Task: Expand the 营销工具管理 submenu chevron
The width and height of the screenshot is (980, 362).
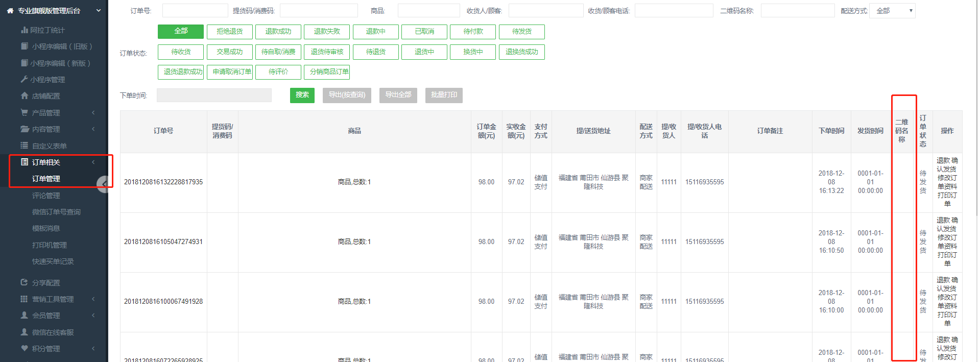Action: 93,299
